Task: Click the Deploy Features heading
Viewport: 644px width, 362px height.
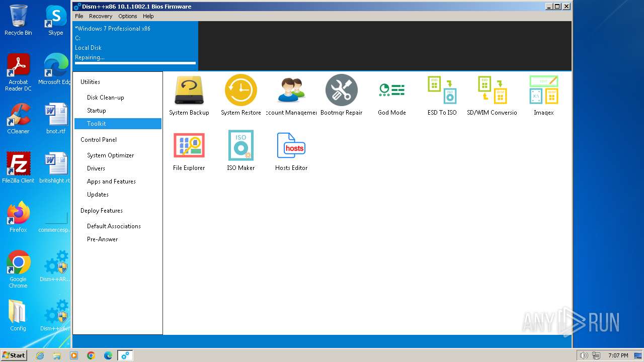Action: point(102,211)
